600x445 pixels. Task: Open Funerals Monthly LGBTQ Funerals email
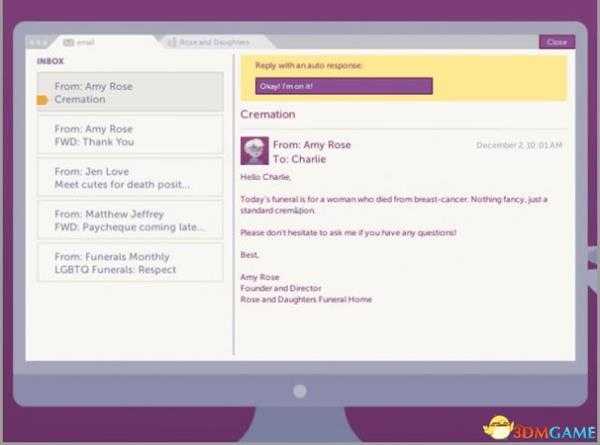pos(130,263)
